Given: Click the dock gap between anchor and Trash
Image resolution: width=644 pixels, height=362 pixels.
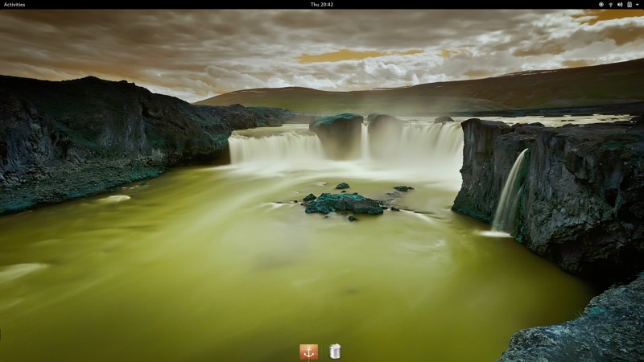Looking at the screenshot, I should point(322,352).
